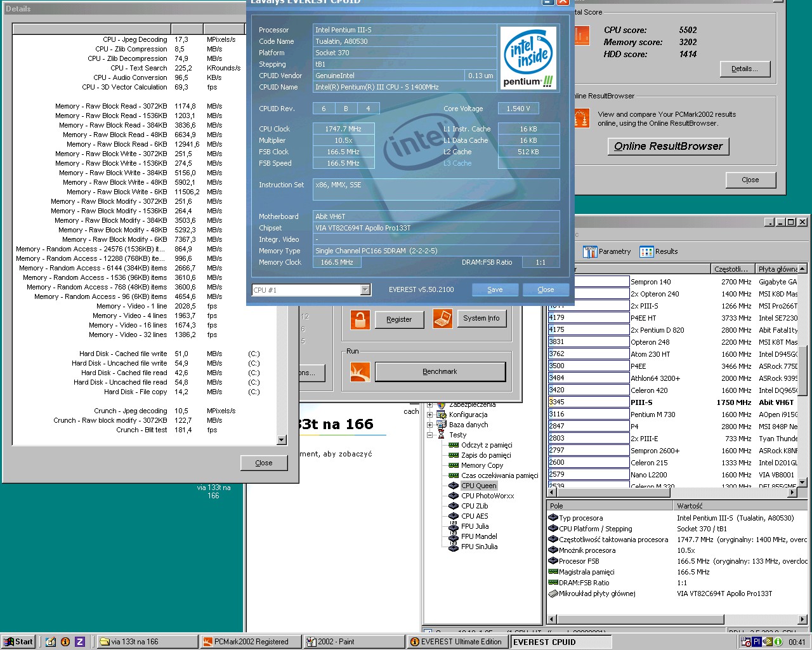
Task: Click the orange padlock Register icon
Action: pos(360,319)
